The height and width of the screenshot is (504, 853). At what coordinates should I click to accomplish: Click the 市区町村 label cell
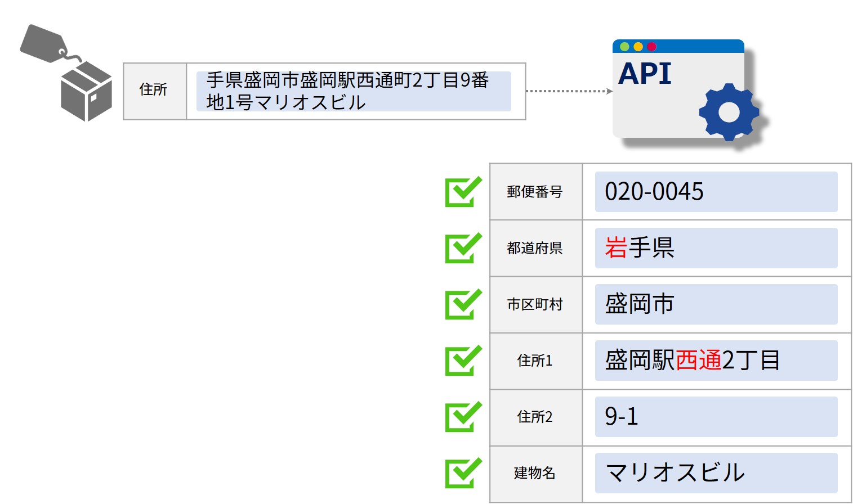click(x=536, y=304)
